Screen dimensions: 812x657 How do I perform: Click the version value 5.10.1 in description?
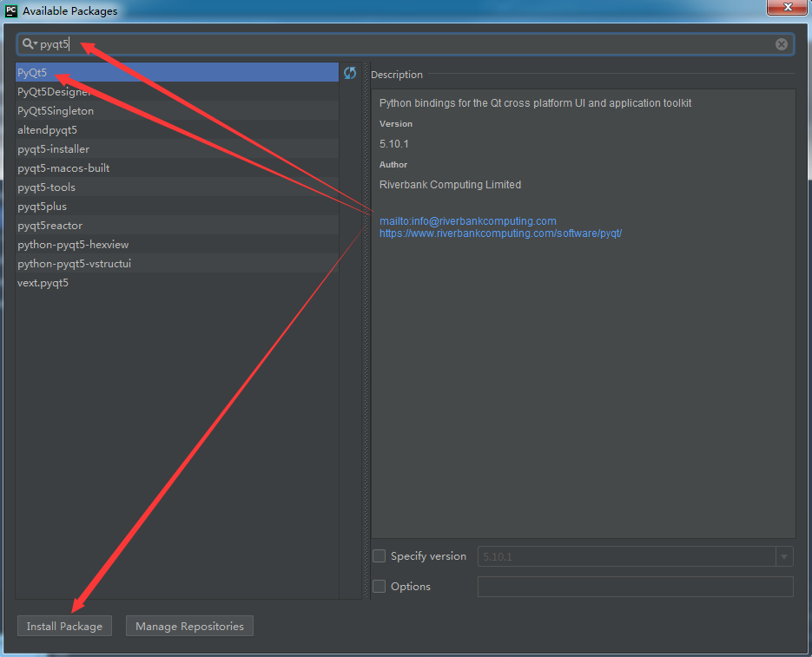click(394, 144)
